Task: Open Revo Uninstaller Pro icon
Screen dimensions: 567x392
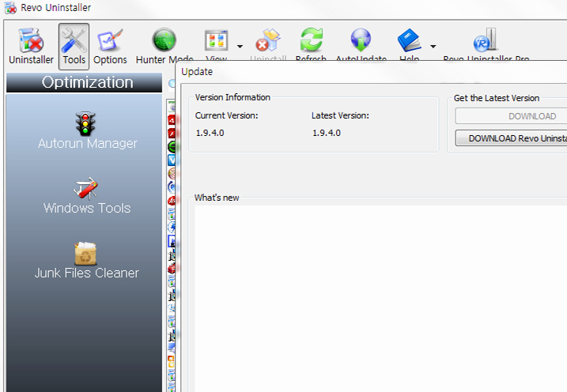Action: (x=486, y=40)
